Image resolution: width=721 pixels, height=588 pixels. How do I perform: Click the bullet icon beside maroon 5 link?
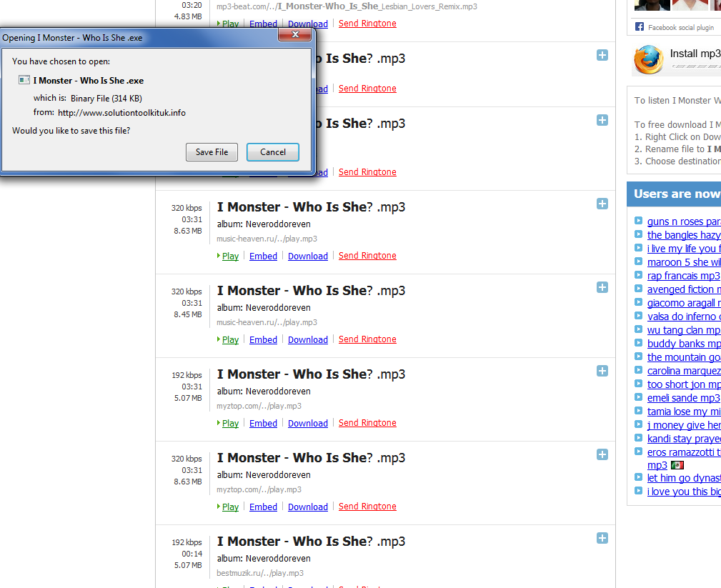point(639,262)
